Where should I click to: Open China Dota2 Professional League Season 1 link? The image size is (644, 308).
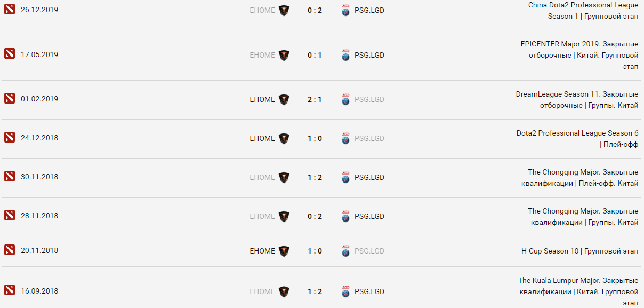583,10
